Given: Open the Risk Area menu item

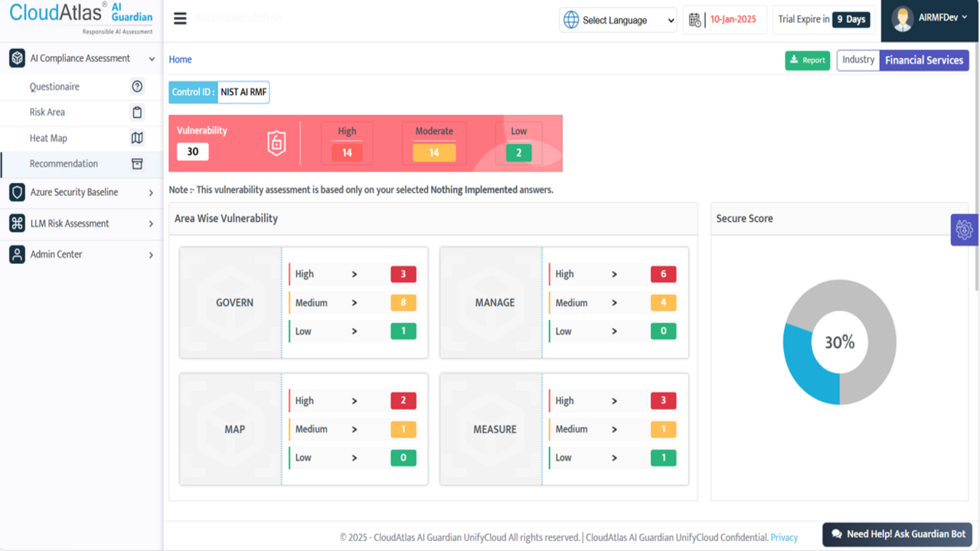Looking at the screenshot, I should (x=81, y=112).
